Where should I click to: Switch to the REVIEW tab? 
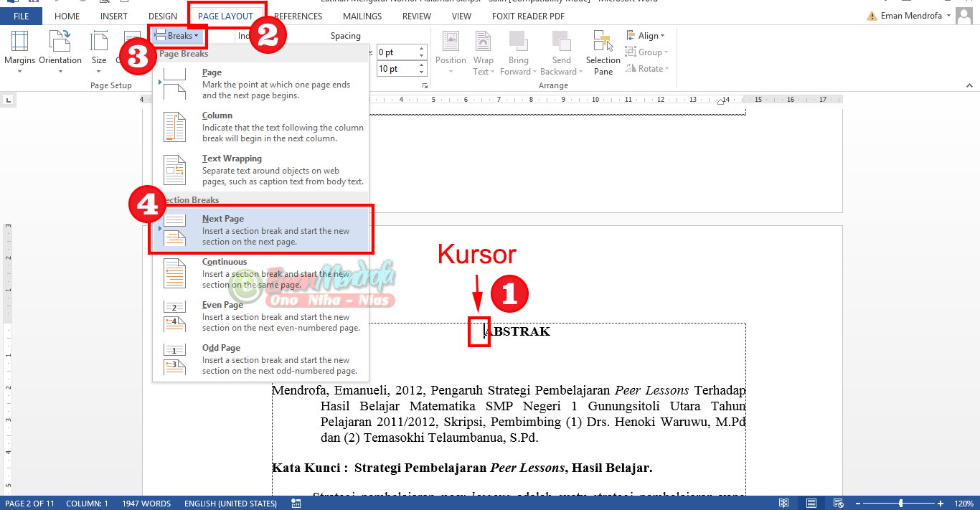pyautogui.click(x=417, y=16)
